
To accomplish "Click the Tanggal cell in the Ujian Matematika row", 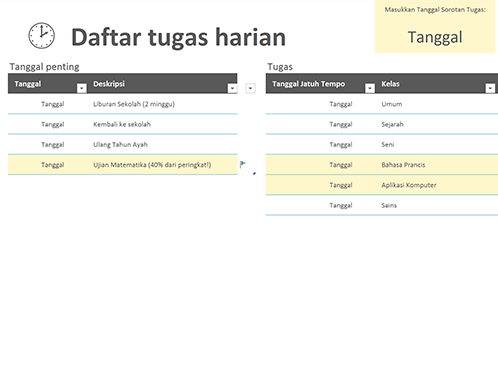I will pyautogui.click(x=53, y=165).
